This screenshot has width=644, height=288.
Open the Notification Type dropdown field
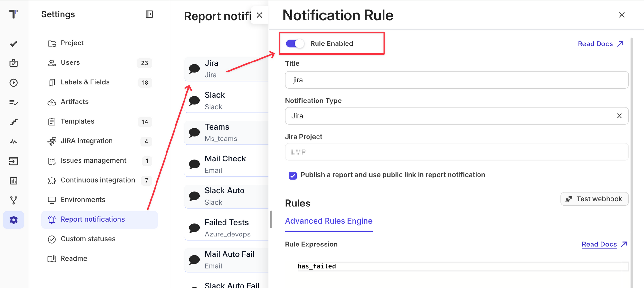(451, 116)
